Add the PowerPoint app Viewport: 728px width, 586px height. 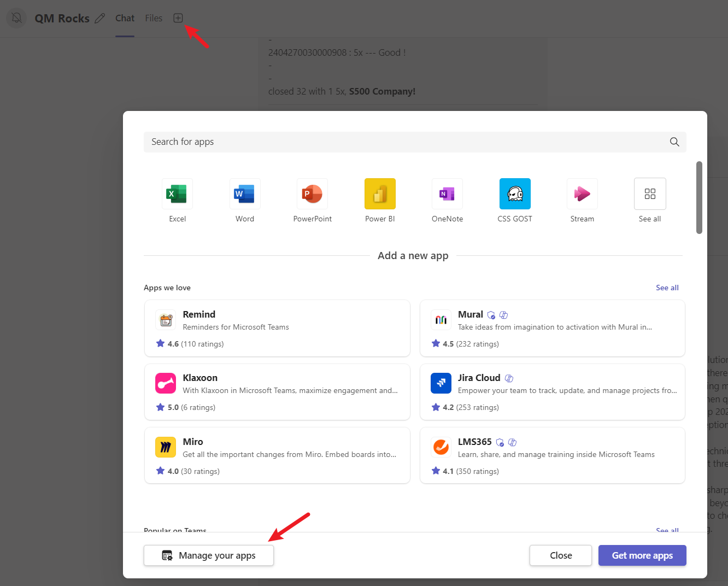(312, 194)
